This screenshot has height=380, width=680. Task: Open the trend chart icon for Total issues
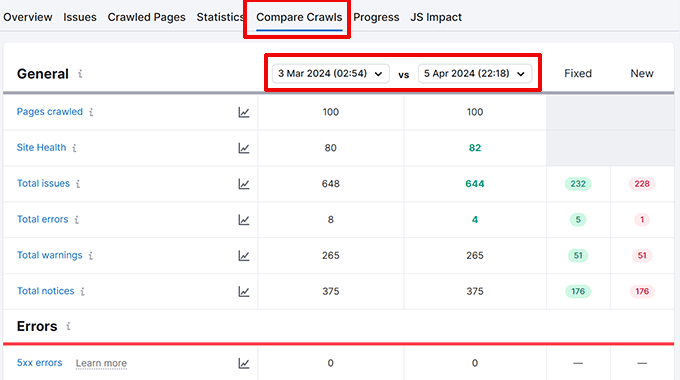pyautogui.click(x=244, y=184)
